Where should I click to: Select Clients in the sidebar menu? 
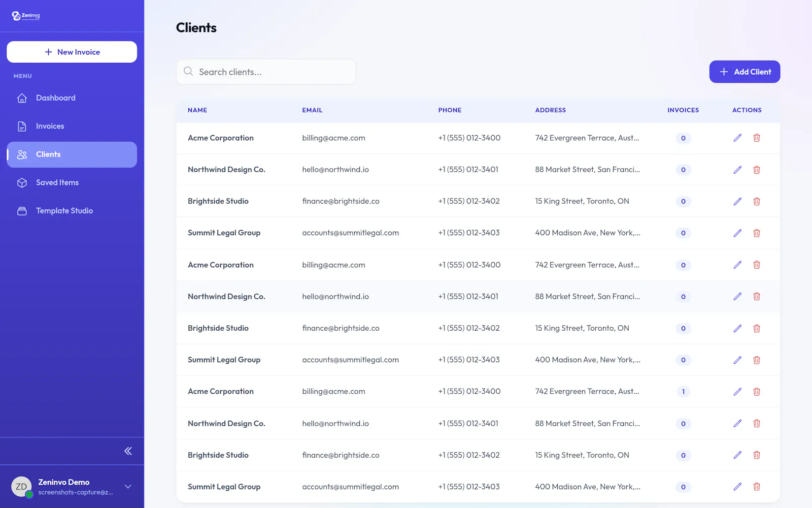tap(72, 154)
